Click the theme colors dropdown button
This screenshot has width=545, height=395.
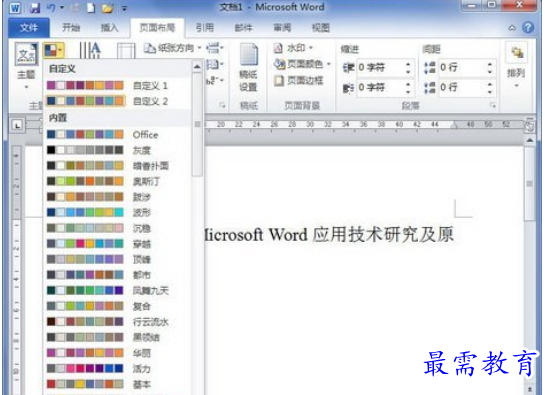54,50
